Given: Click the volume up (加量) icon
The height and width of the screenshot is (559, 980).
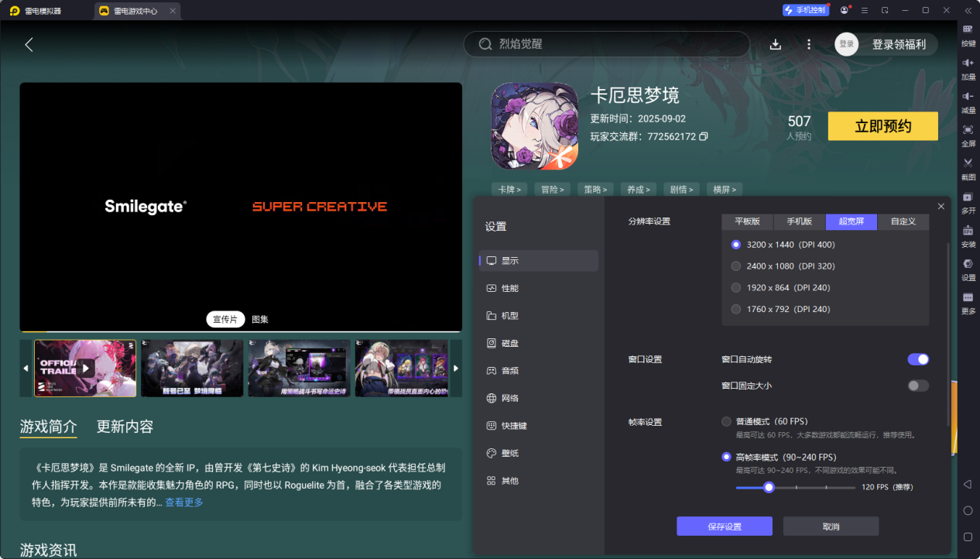Looking at the screenshot, I should click(x=968, y=63).
